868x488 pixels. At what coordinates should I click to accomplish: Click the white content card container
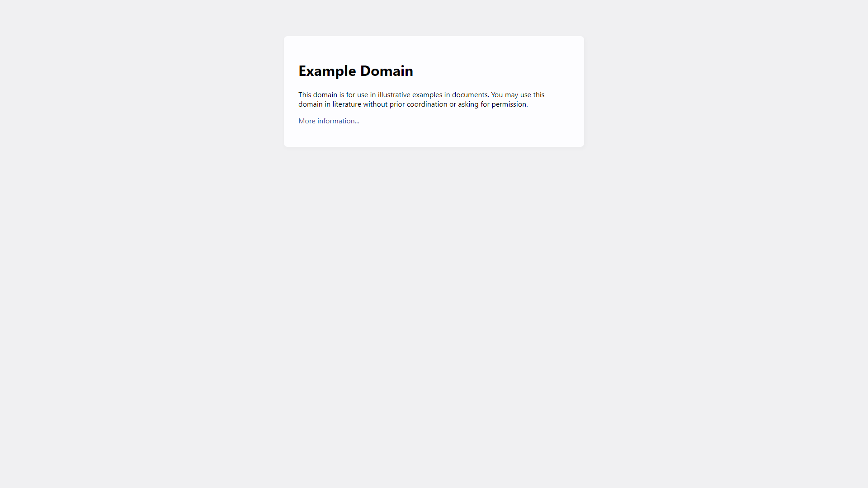[434, 91]
